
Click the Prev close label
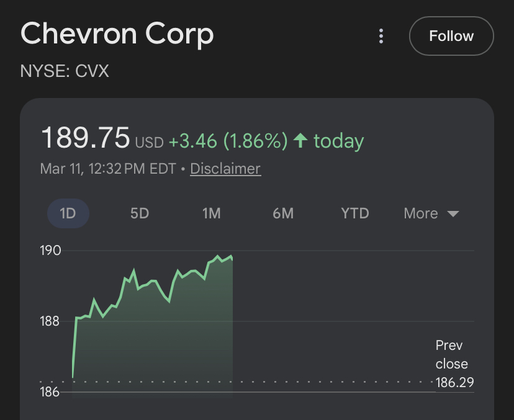451,355
